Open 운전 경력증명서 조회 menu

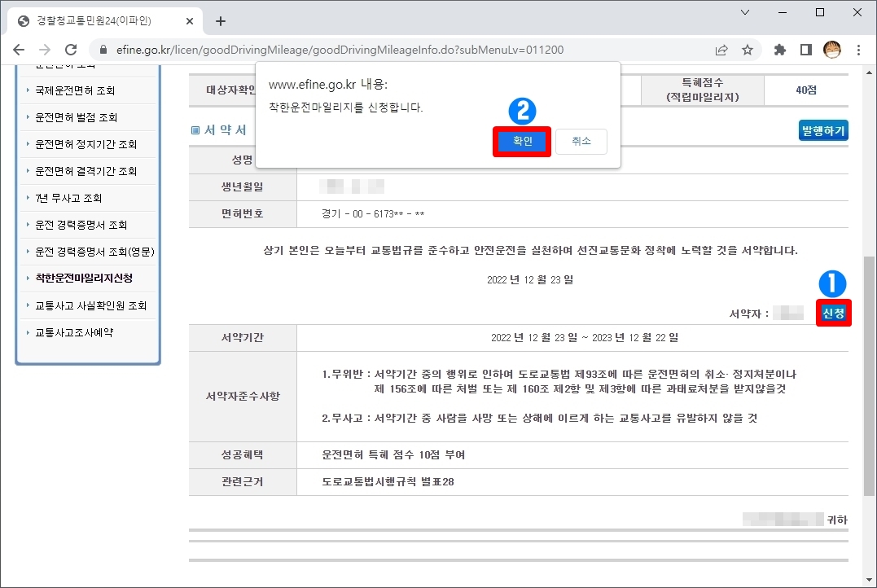[x=81, y=225]
